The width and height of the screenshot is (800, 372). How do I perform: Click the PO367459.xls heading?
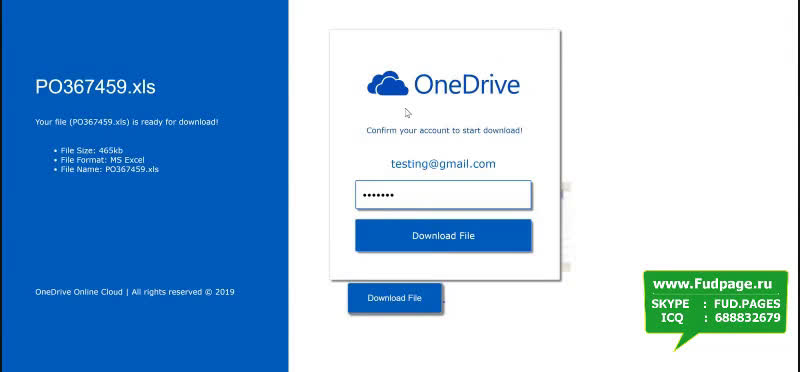coord(95,87)
